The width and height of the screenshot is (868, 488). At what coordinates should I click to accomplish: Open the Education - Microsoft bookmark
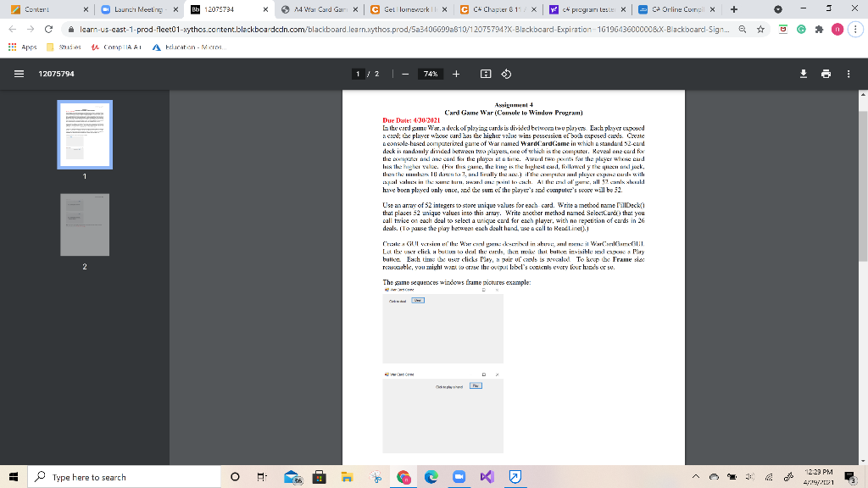[187, 47]
